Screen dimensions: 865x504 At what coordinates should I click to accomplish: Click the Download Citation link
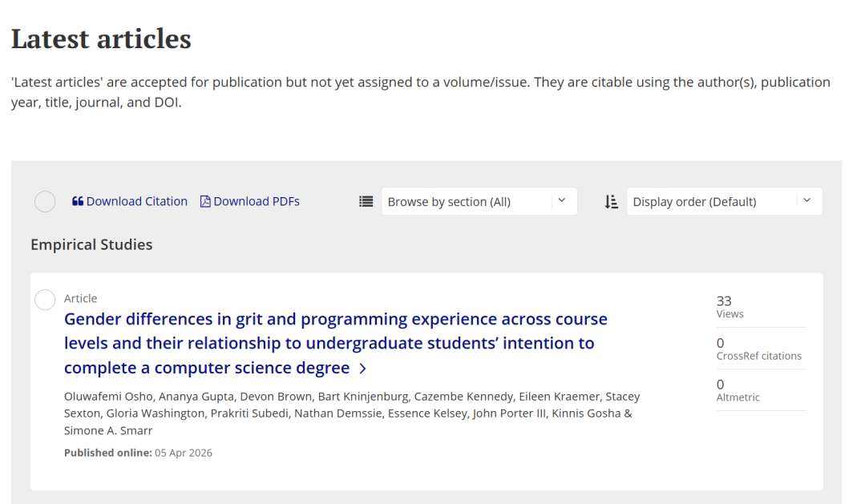[130, 201]
